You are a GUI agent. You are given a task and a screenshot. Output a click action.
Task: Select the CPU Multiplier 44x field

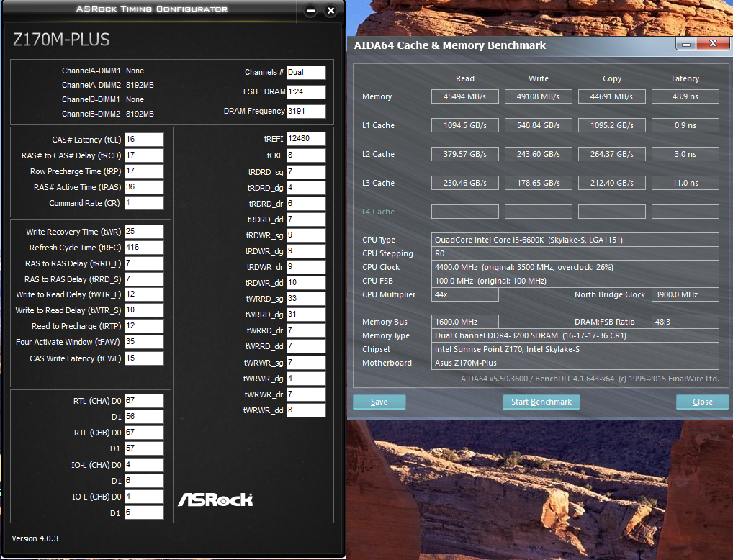(x=464, y=294)
